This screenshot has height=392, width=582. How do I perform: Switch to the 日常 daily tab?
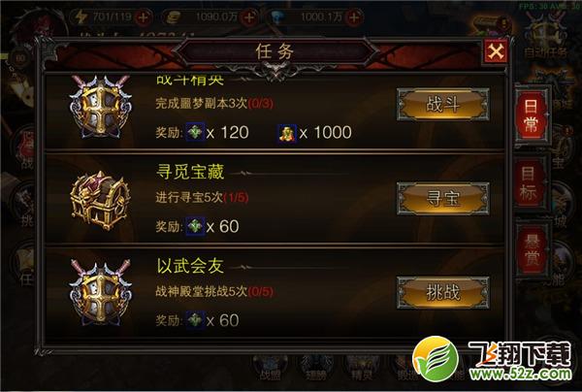click(531, 115)
